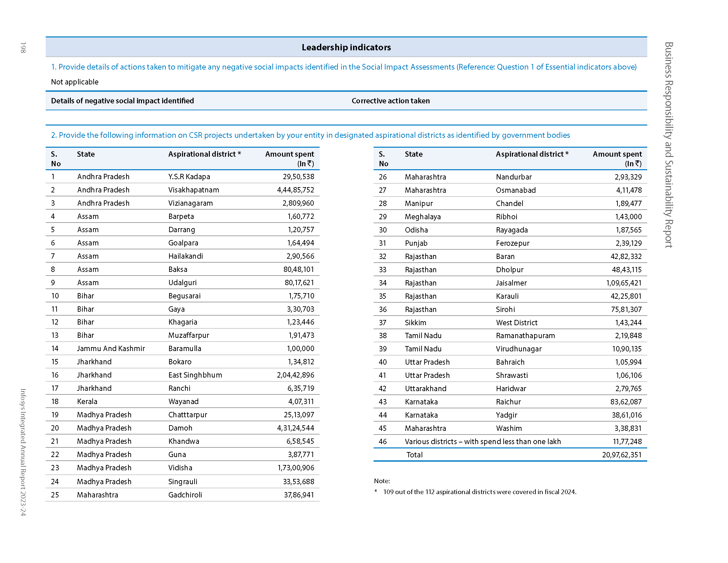This screenshot has height=563, width=728.
Task: Click the Jaisalmer amount 1,09,65,421
Action: coord(624,283)
